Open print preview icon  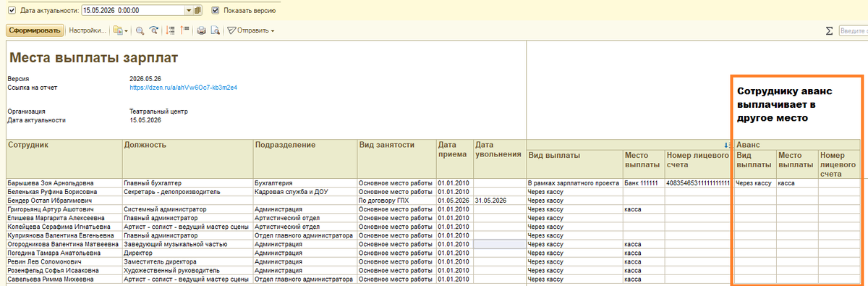pos(215,30)
